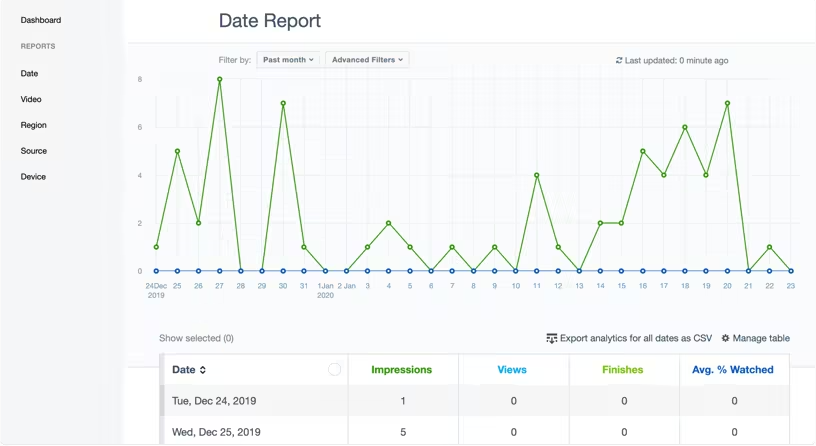This screenshot has width=816, height=446.
Task: Click the Finishes column header
Action: (622, 369)
